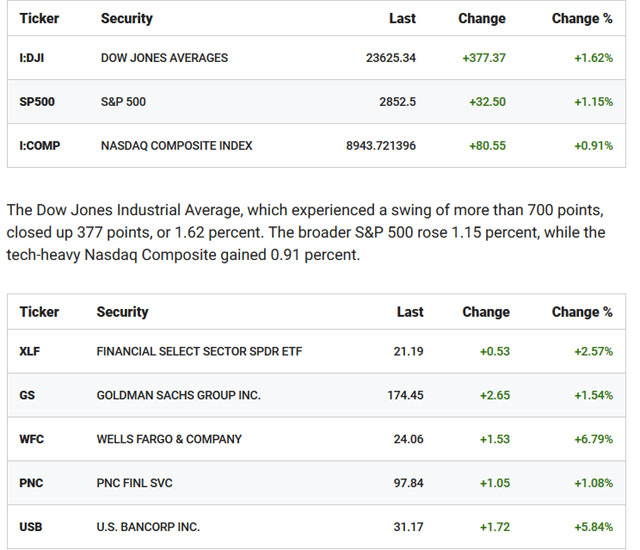Click the I:DJI ticker symbol
This screenshot has width=640, height=550.
tap(32, 58)
